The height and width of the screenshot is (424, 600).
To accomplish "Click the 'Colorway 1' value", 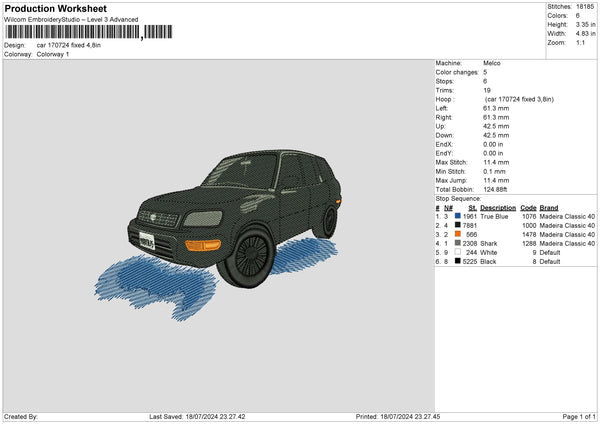I will click(x=53, y=54).
